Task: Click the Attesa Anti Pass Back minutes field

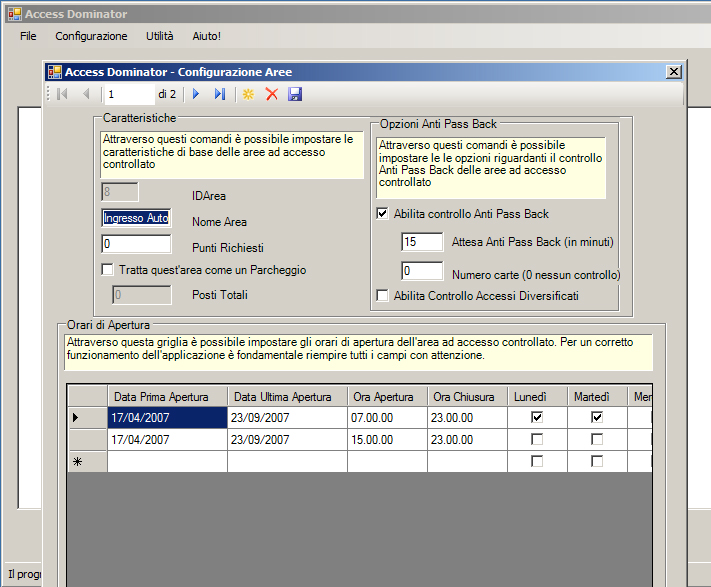Action: pos(422,242)
